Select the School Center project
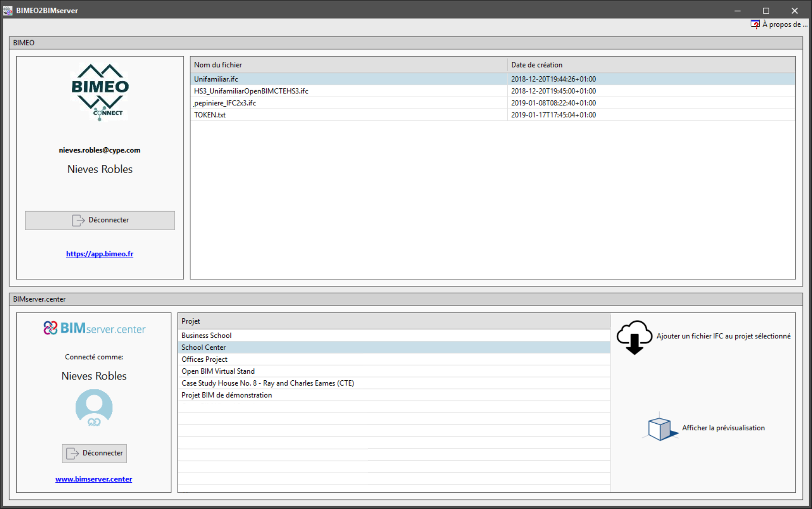Screen dimensions: 812x509 [394, 347]
